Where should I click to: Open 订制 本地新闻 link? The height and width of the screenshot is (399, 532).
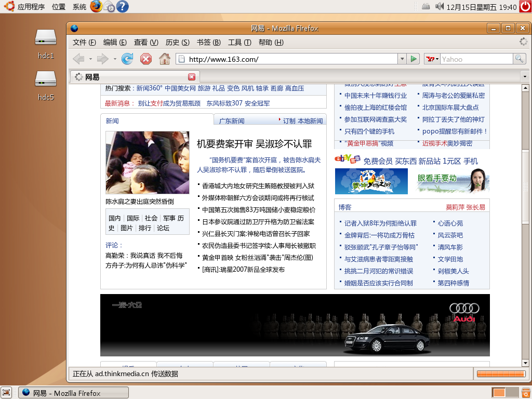pos(303,121)
